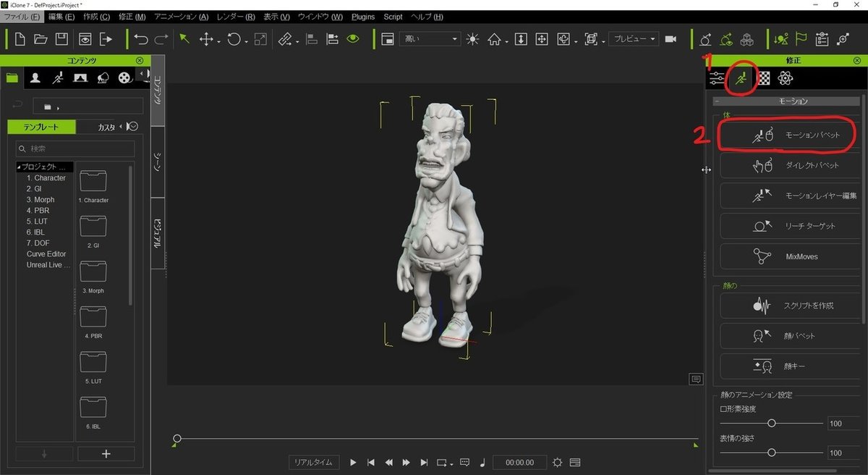This screenshot has height=475, width=868.
Task: Open the sliders Attribute tab in Modify panel
Action: point(717,79)
